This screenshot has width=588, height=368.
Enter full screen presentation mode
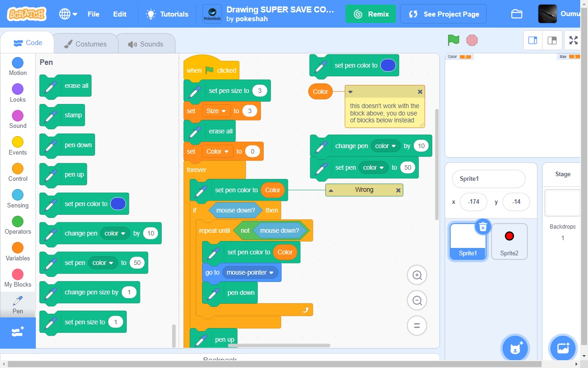tap(573, 40)
